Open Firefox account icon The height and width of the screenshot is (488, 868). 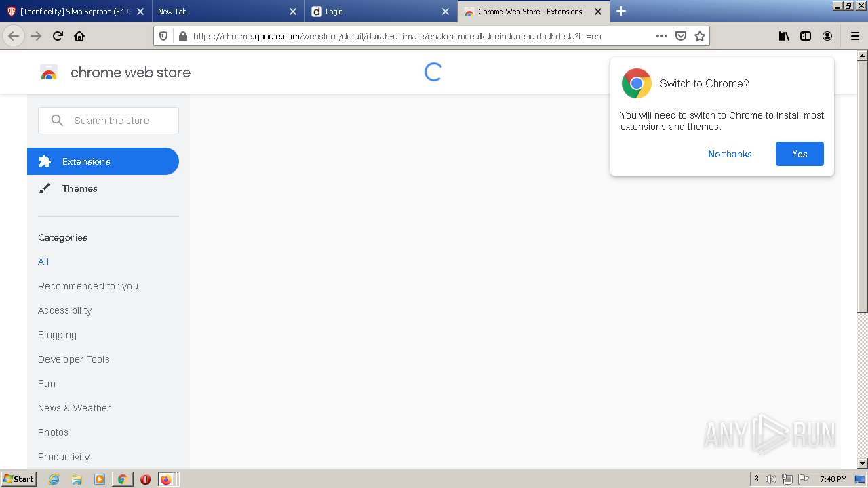click(827, 36)
